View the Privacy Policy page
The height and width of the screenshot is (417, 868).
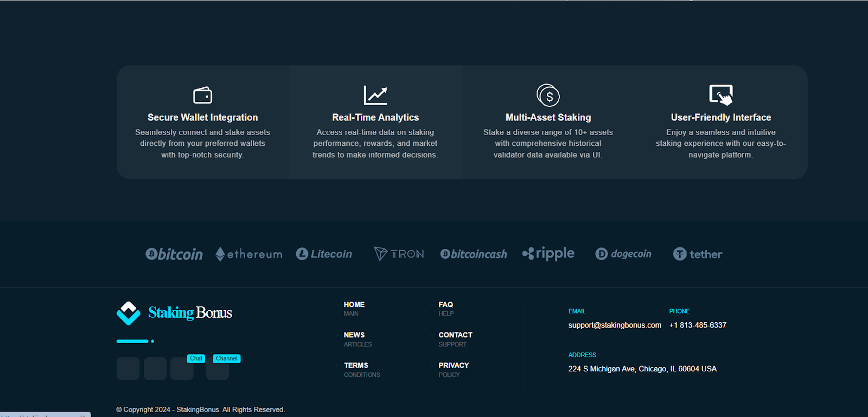[x=454, y=365]
